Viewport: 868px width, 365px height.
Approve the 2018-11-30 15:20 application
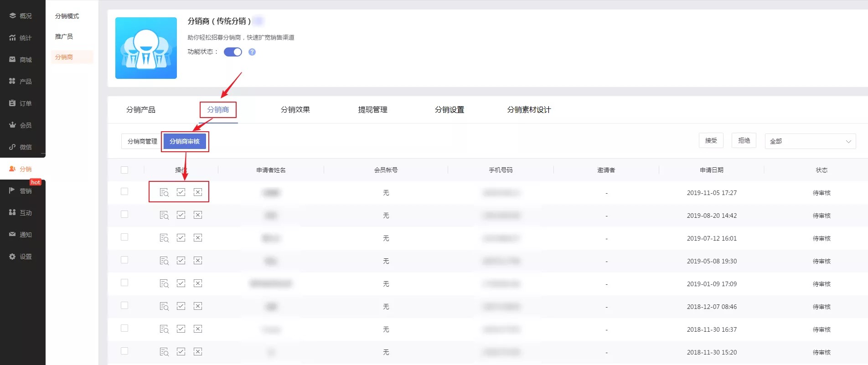tap(181, 351)
